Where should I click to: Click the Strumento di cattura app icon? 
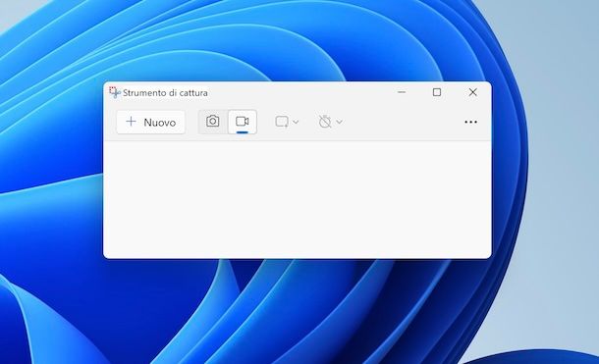115,92
